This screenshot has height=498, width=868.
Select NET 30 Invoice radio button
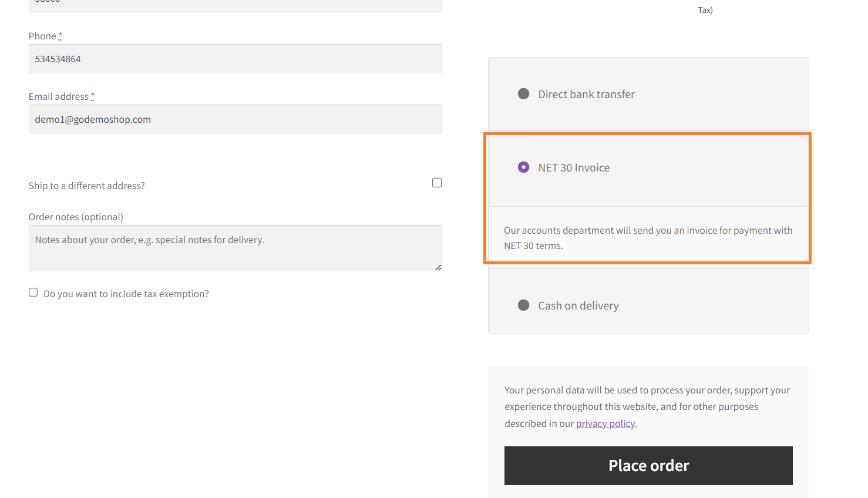523,167
